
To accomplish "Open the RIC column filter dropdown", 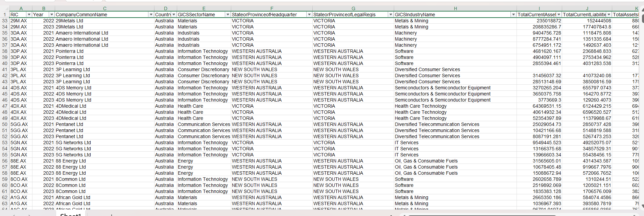I will [x=29, y=15].
